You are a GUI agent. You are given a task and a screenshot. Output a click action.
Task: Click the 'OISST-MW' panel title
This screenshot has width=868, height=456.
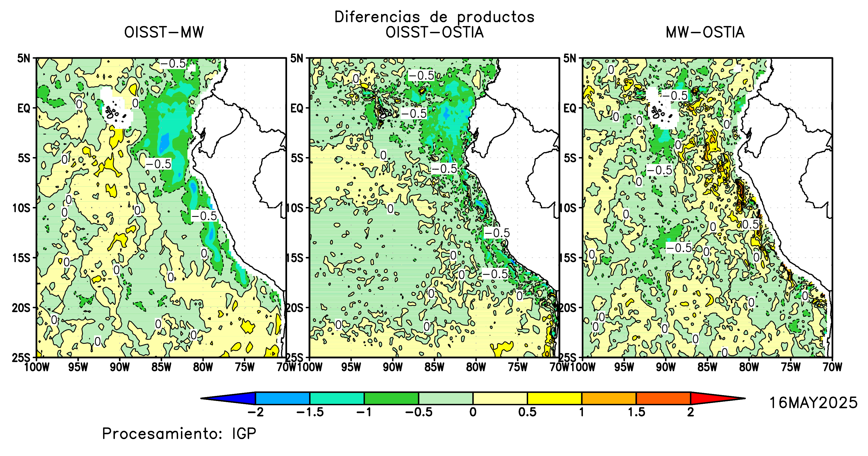[164, 33]
